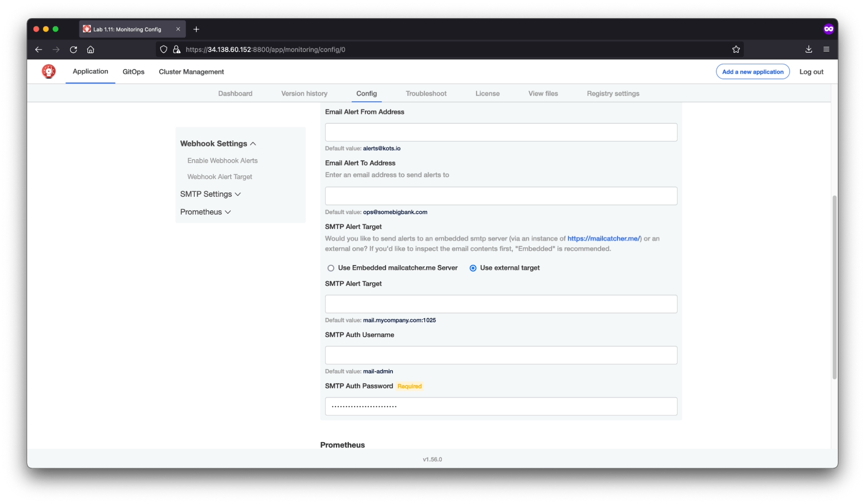Image resolution: width=865 pixels, height=504 pixels.
Task: Go to the browser home icon
Action: point(90,49)
